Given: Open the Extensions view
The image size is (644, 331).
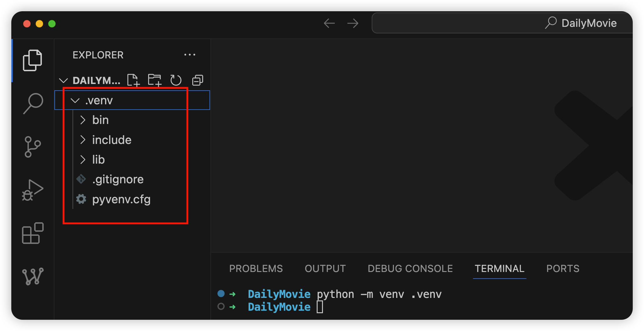Looking at the screenshot, I should click(33, 234).
